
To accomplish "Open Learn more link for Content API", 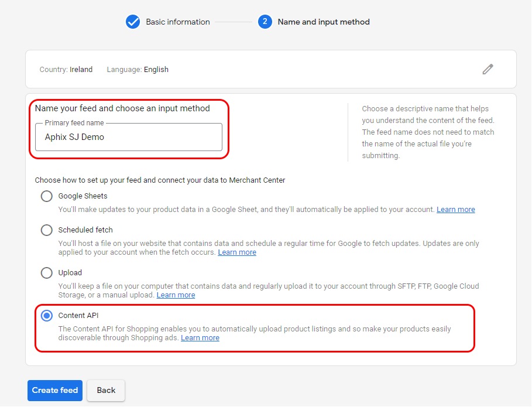I will point(200,337).
